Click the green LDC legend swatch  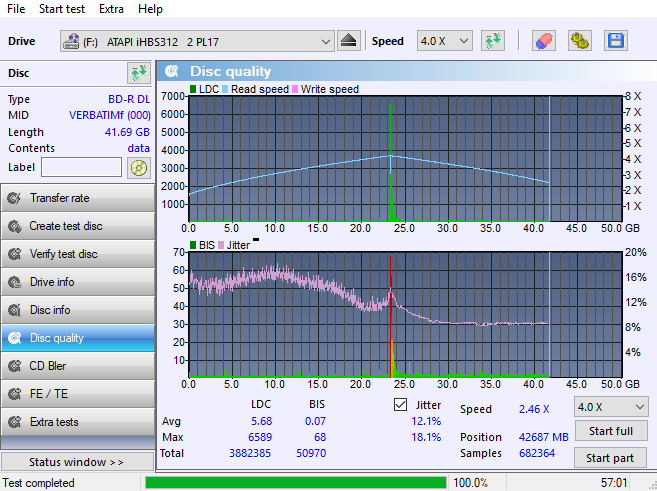tap(193, 90)
